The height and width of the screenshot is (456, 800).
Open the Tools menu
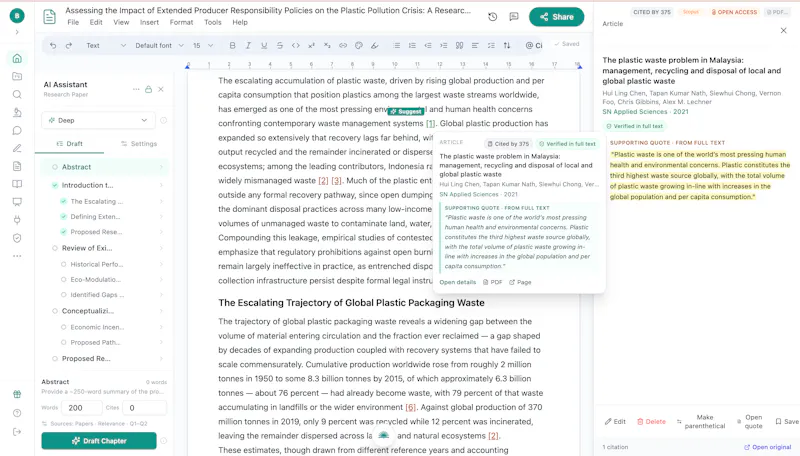(213, 22)
